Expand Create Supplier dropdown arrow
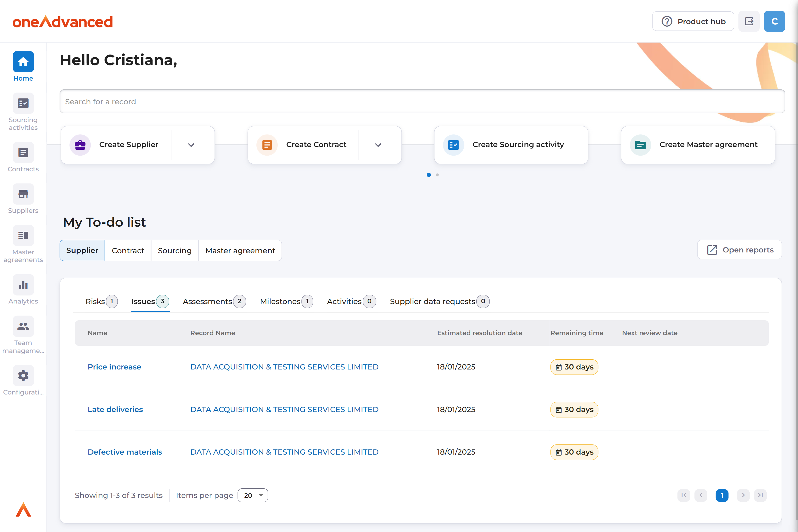 [x=191, y=145]
